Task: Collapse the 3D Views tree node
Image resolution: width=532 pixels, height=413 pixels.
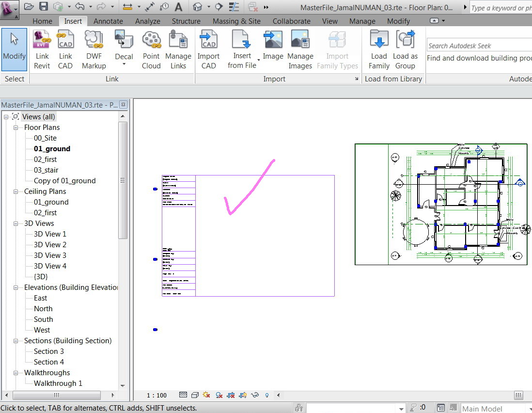Action: coord(16,223)
